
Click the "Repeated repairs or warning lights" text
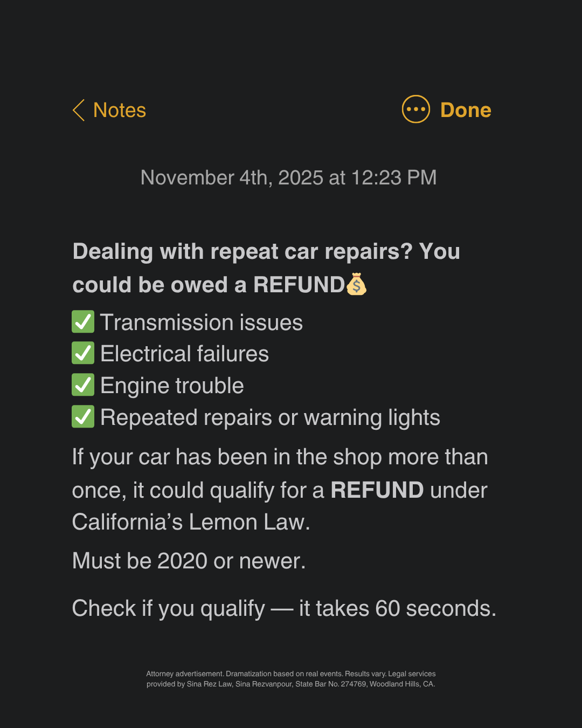[x=270, y=417]
